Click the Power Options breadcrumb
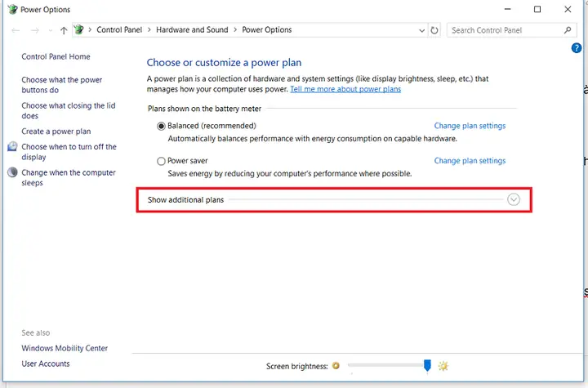Viewport: 588px width, 388px height. 266,29
